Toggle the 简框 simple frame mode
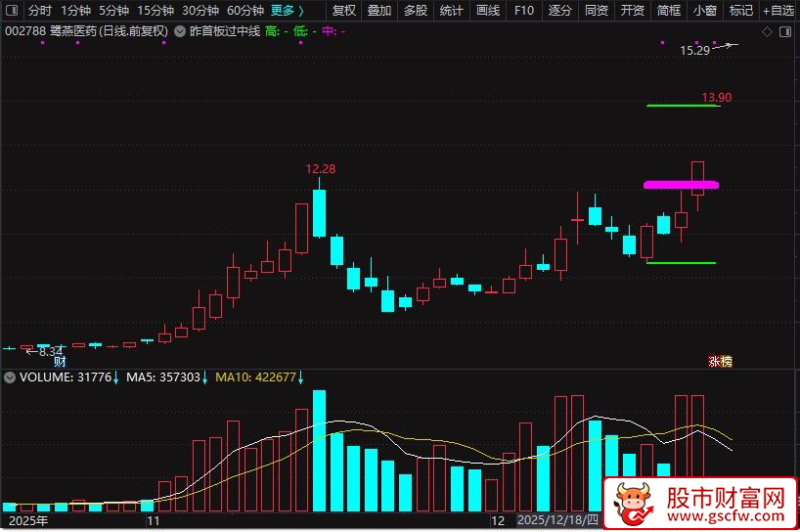This screenshot has height=532, width=800. (669, 10)
